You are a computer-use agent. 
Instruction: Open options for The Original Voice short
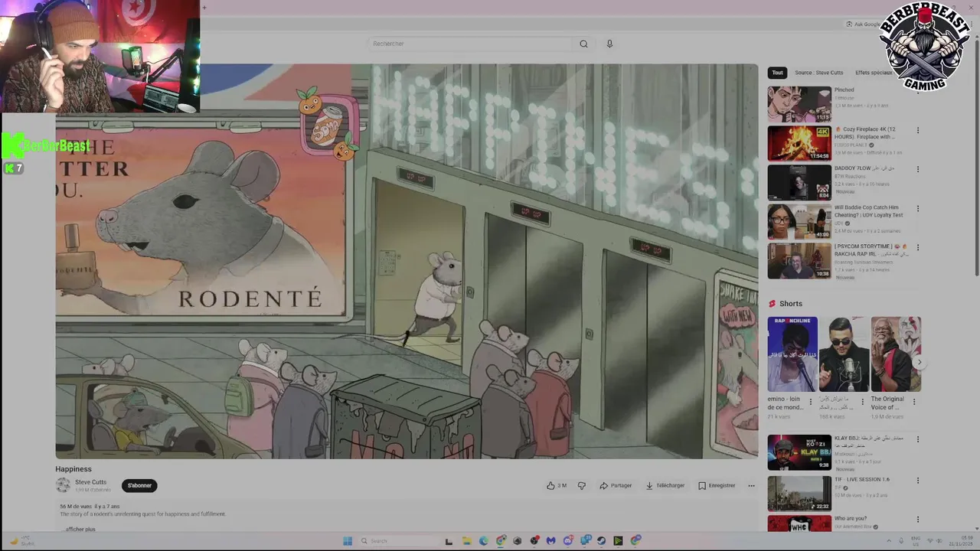click(x=914, y=402)
